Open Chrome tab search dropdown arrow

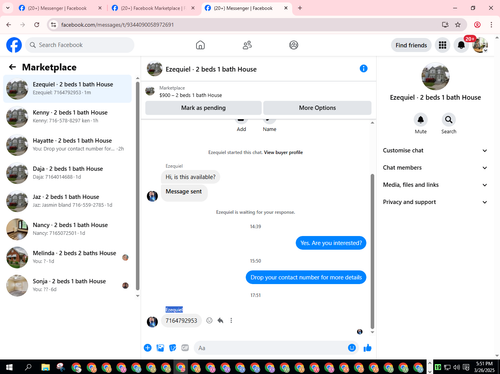coord(8,8)
